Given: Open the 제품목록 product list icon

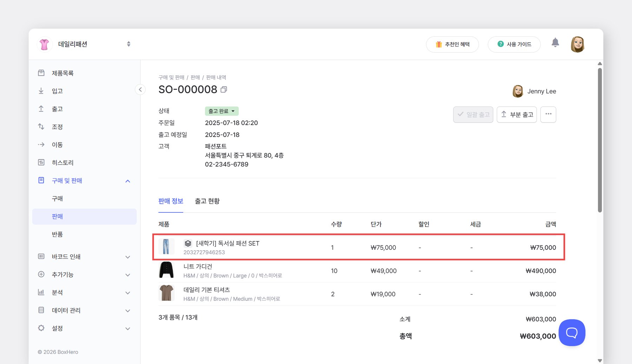Looking at the screenshot, I should (x=41, y=73).
